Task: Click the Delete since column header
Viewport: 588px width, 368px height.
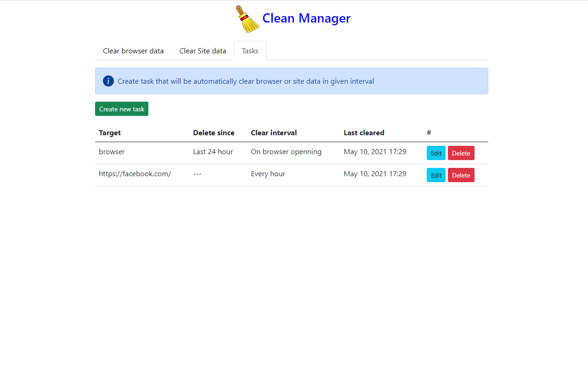Action: coord(214,132)
